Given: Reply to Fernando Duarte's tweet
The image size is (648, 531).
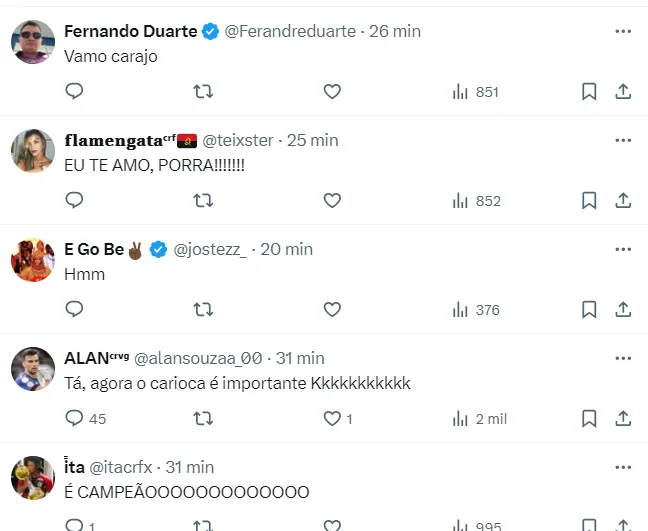Looking at the screenshot, I should click(x=74, y=91).
